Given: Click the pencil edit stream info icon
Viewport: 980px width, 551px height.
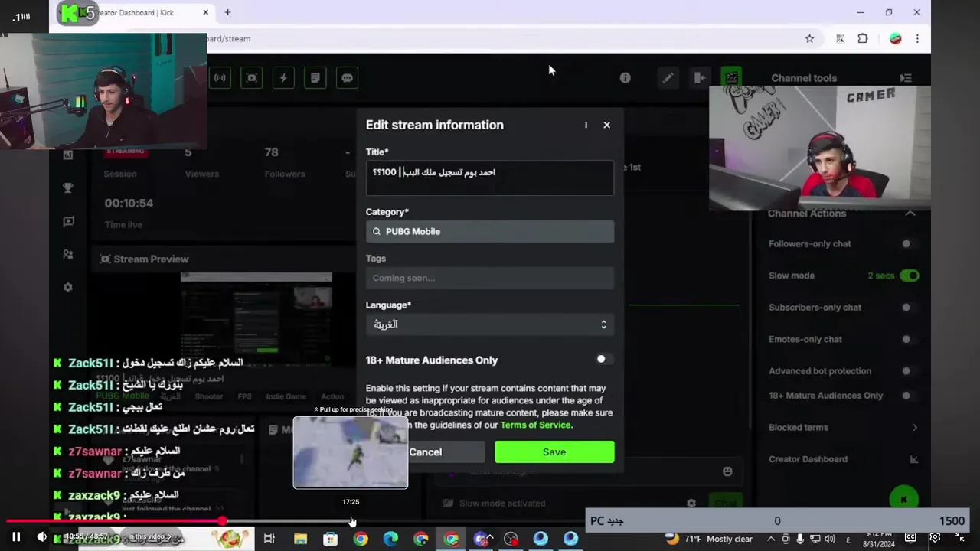Looking at the screenshot, I should [668, 77].
